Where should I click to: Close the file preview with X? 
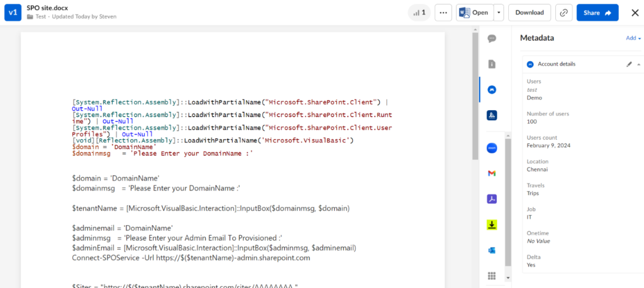pos(635,13)
